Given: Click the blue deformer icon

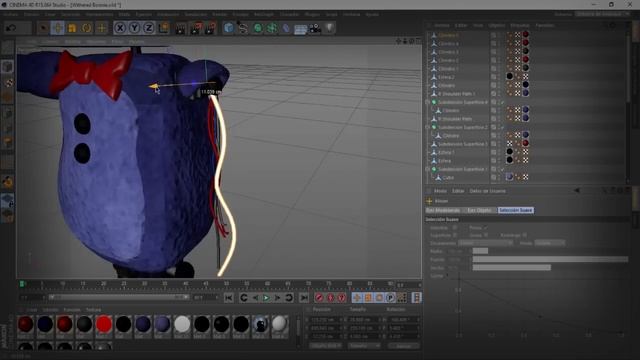Looking at the screenshot, I should tap(286, 28).
